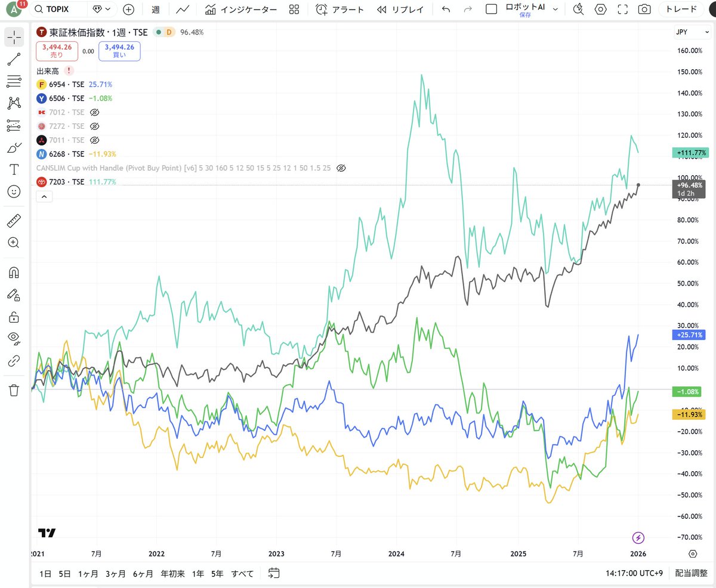This screenshot has width=716, height=588.
Task: Toggle magnet mode on drawings
Action: click(x=14, y=273)
